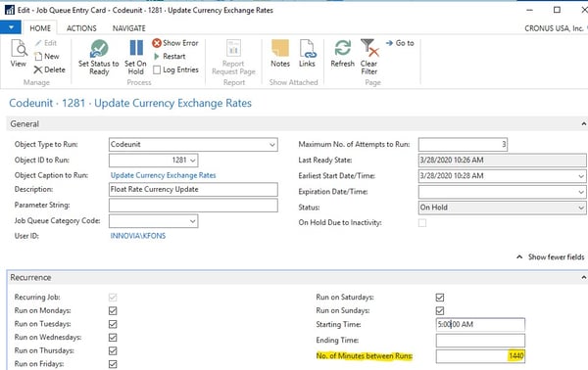
Task: Uncheck Run on Thursdays
Action: (x=113, y=350)
